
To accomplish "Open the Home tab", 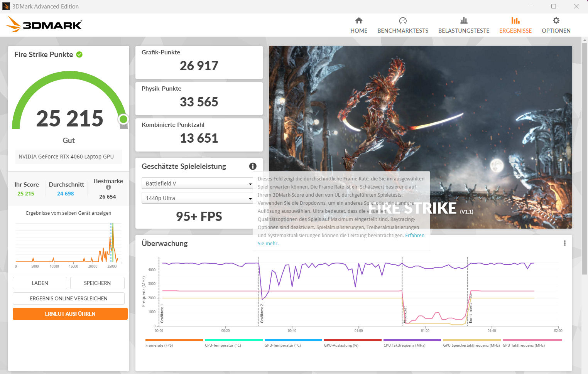I will coord(359,25).
